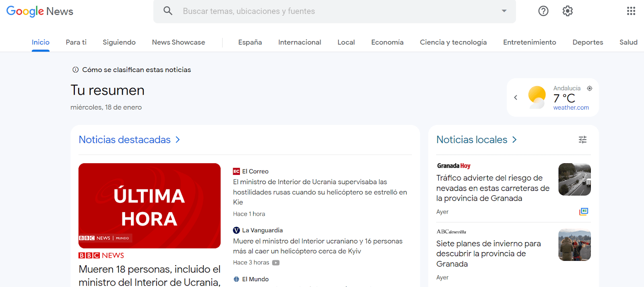Open local news customize sliders icon
The height and width of the screenshot is (287, 644).
click(x=582, y=139)
